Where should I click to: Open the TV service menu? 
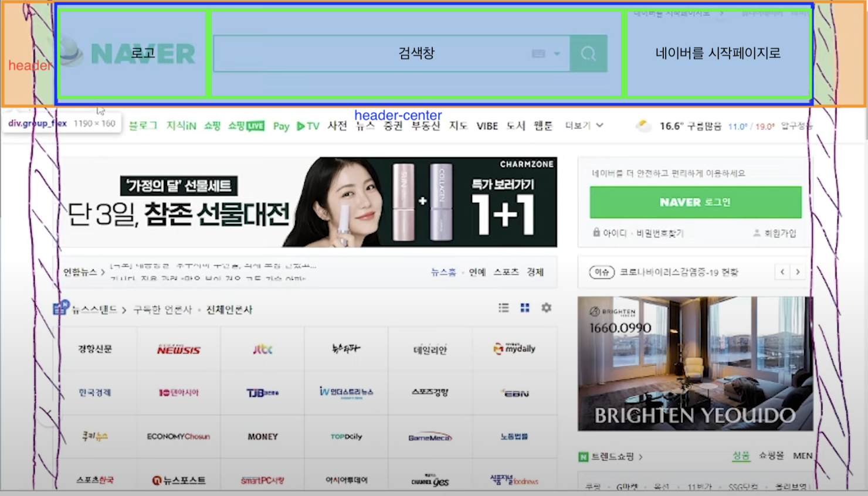308,126
